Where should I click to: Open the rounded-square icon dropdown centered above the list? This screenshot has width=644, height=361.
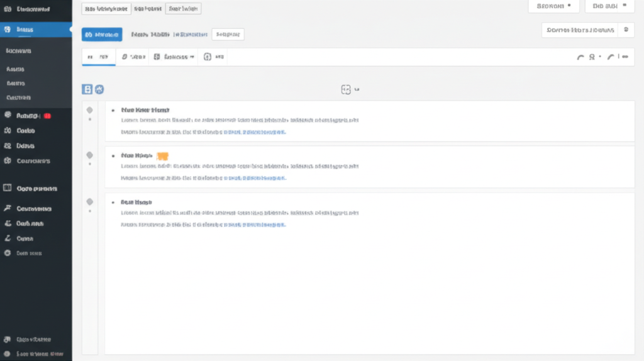click(x=350, y=89)
